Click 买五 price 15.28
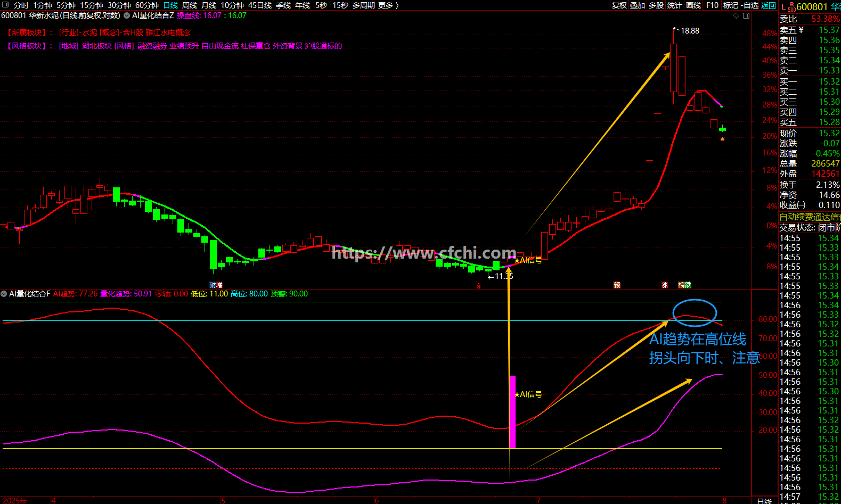This screenshot has width=841, height=504. coord(829,122)
